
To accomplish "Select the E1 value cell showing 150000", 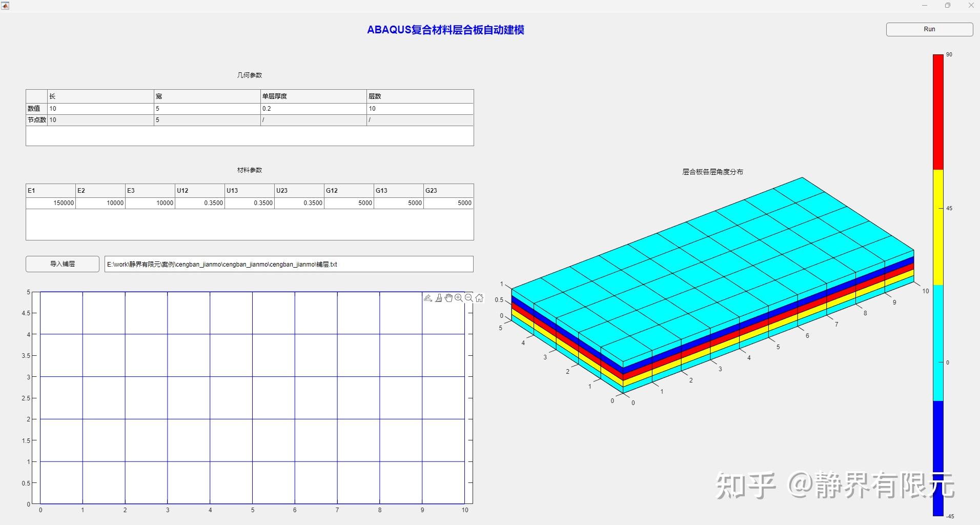I will (51, 203).
